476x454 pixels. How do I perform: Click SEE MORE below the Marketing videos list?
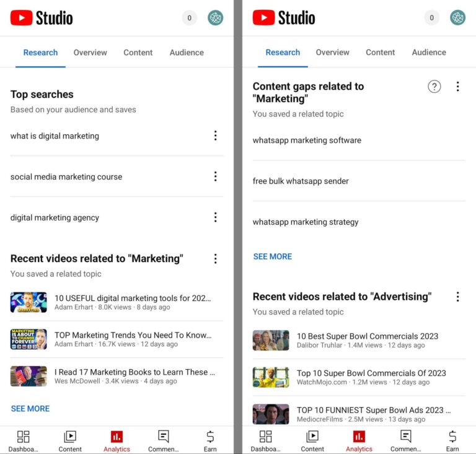(x=30, y=409)
